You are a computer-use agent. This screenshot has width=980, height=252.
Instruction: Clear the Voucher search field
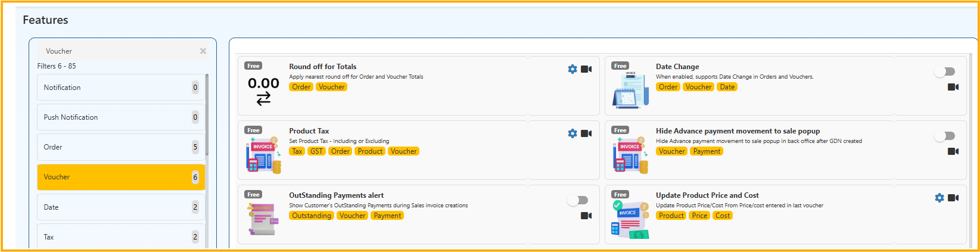pos(203,51)
